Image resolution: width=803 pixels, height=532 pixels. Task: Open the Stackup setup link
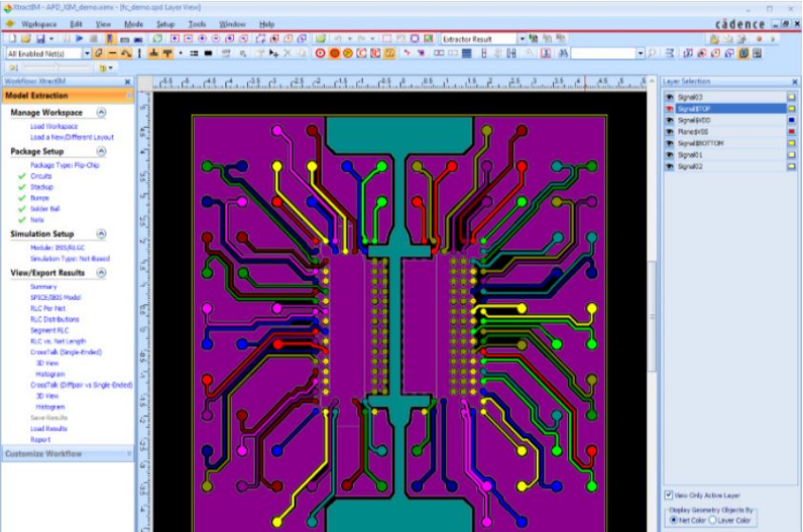(42, 186)
